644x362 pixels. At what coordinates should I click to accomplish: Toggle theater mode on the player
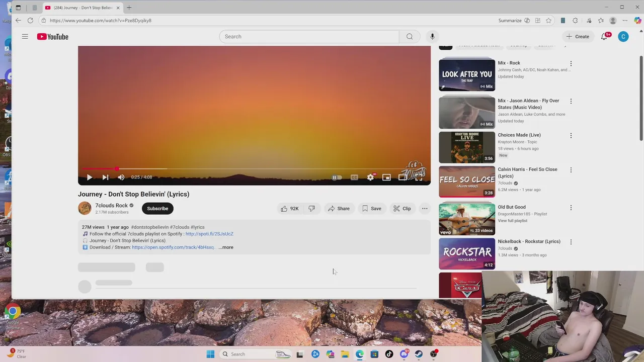(403, 177)
